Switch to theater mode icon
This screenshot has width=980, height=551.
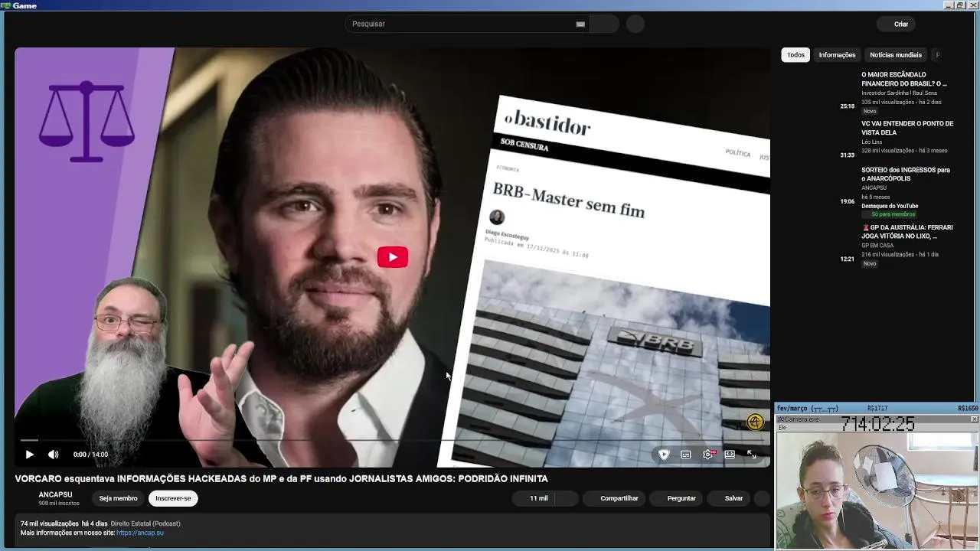(730, 455)
